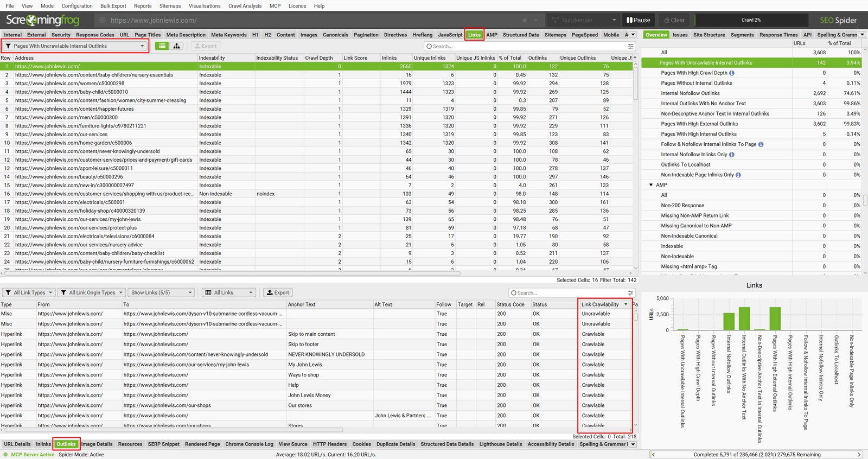Image resolution: width=868 pixels, height=459 pixels.
Task: Open the Pages With Uncrawlable Internal Outlinks filter dropdown
Action: (x=75, y=46)
